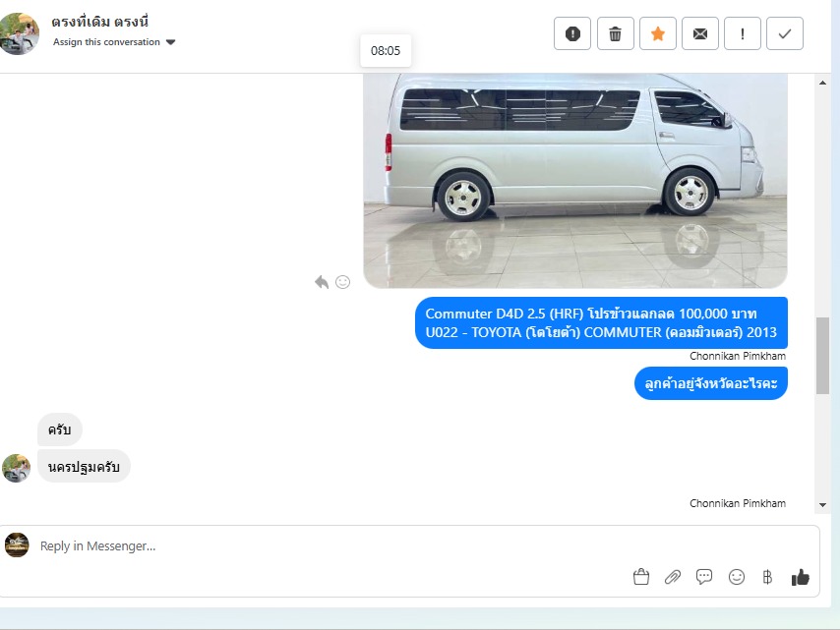Screen dimensions: 840x630
Task: Click contact name ตรงที่เดิม ตรงนี้
Action: click(99, 22)
